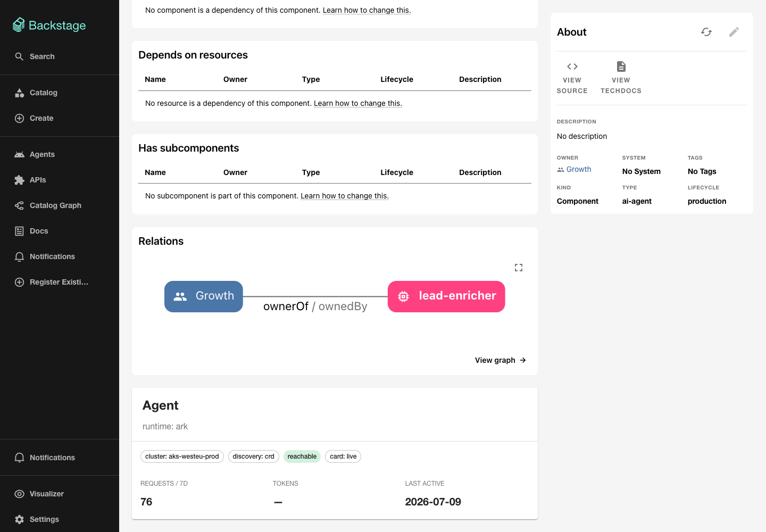Open Learn how link for resources dependency
The height and width of the screenshot is (532, 766).
tap(358, 103)
